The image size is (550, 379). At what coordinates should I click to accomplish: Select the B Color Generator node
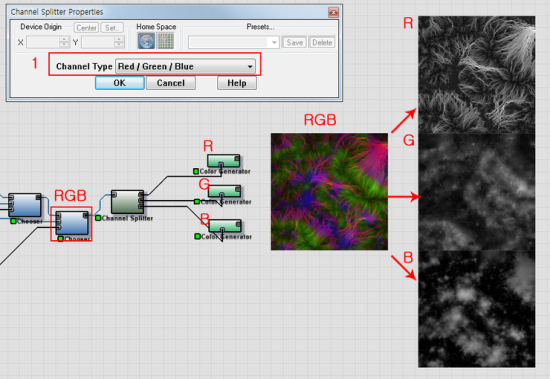coord(225,226)
